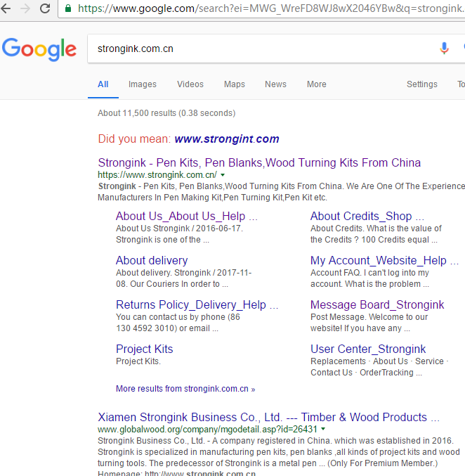Open the About Us_About Us_Help sitelink
Viewport: 465px width, 476px height.
tap(187, 216)
